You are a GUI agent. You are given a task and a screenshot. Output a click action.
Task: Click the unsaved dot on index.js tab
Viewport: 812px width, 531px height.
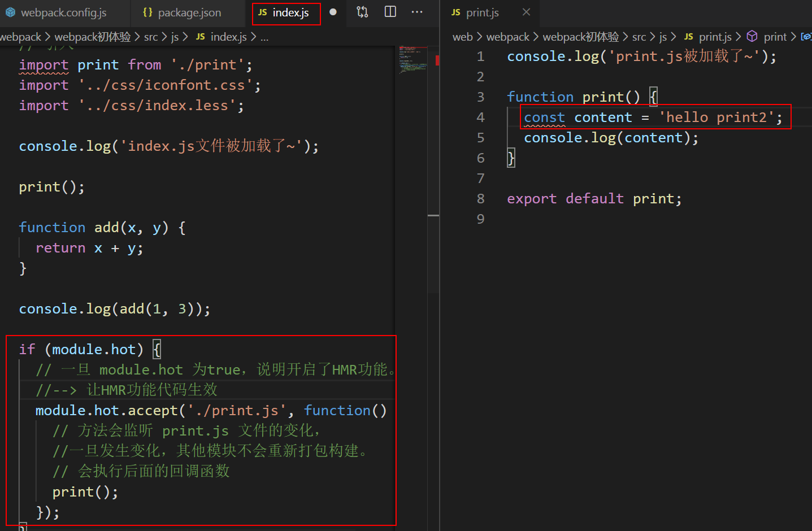click(333, 12)
